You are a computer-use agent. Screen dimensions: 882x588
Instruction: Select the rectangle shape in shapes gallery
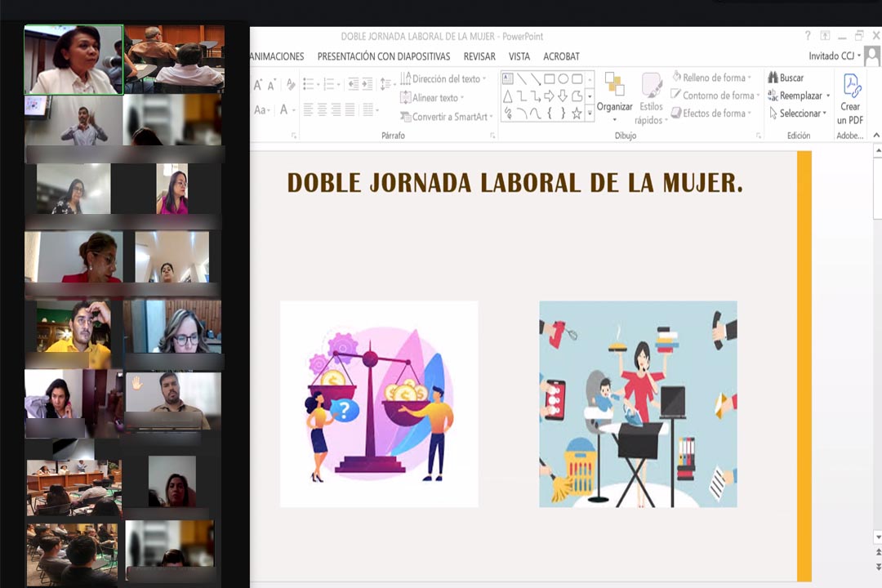pyautogui.click(x=550, y=79)
